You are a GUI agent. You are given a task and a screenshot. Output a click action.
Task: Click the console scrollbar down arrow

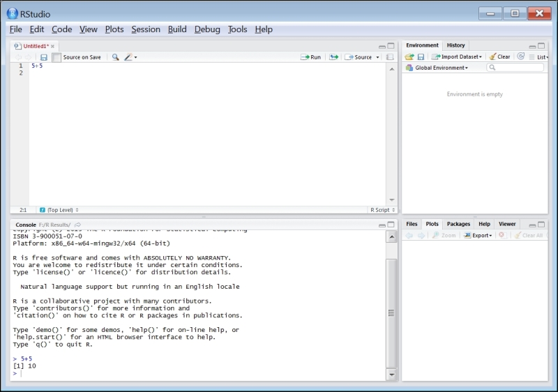coord(392,375)
